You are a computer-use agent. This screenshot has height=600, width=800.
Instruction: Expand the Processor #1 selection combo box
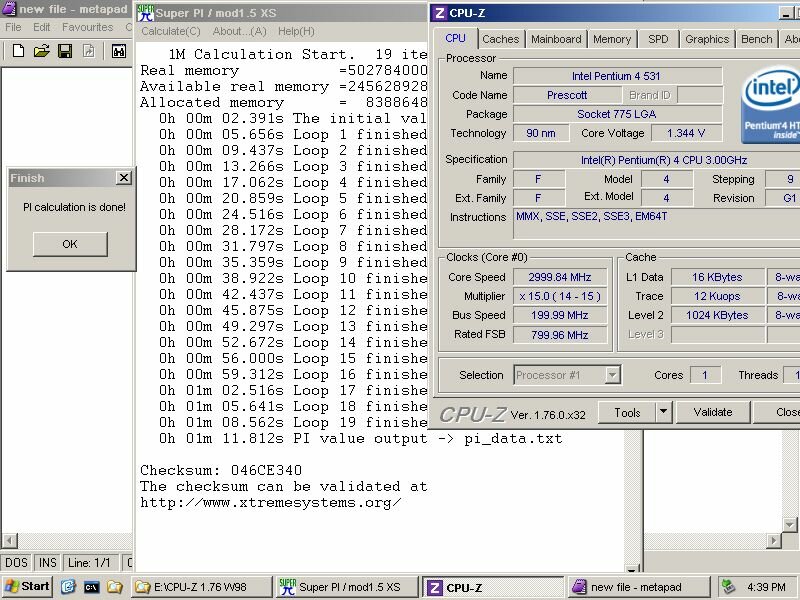pos(612,375)
